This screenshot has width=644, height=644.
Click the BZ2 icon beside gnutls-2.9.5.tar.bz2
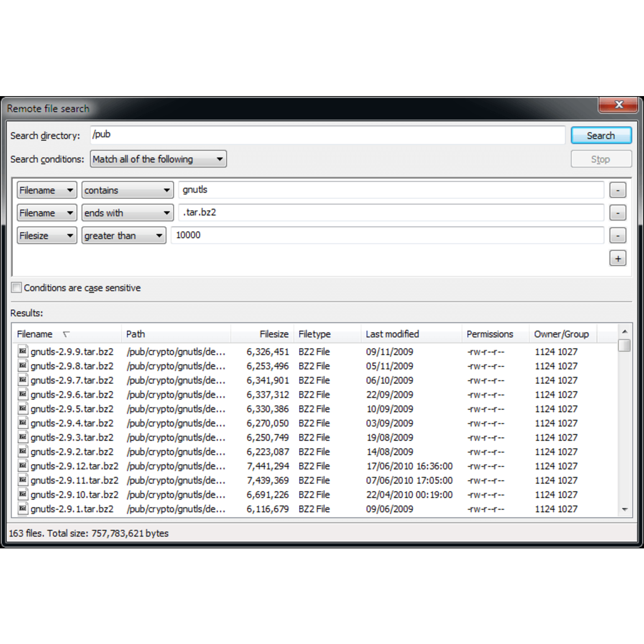click(23, 409)
